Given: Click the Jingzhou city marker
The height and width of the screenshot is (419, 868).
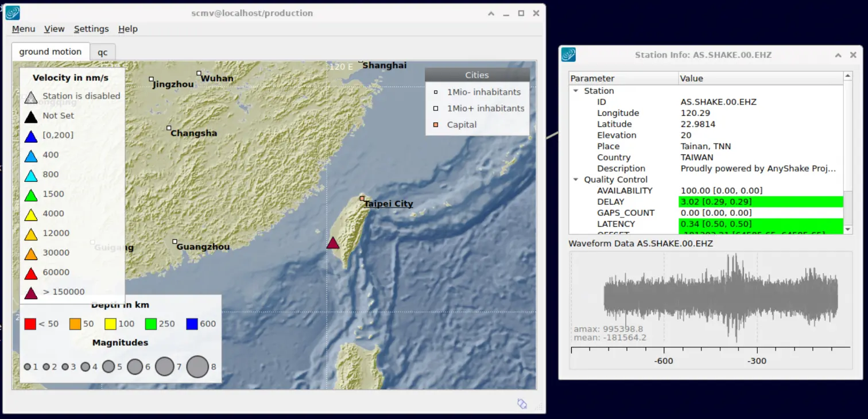Looking at the screenshot, I should coord(151,79).
